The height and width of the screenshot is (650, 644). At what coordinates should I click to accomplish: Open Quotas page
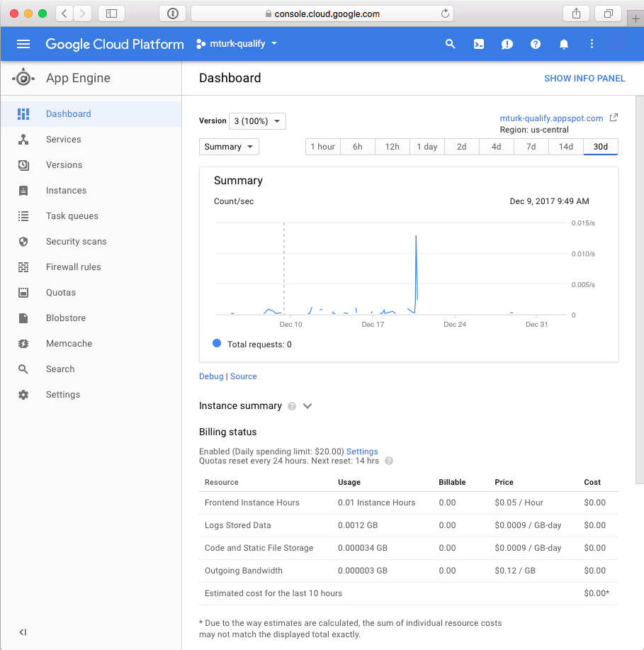[91, 293]
